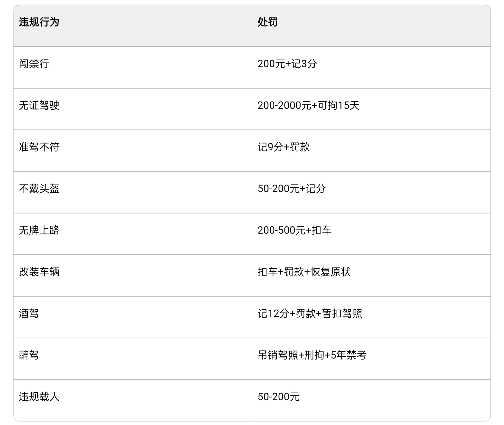Click the 200-2000元+可拘15天 penalty cell
This screenshot has height=425, width=504.
pyautogui.click(x=308, y=106)
